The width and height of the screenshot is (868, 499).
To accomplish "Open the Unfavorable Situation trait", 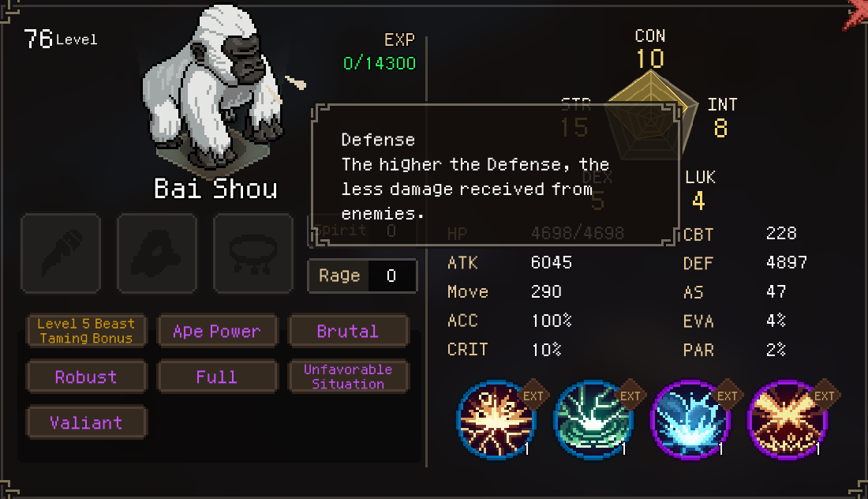I will click(348, 377).
